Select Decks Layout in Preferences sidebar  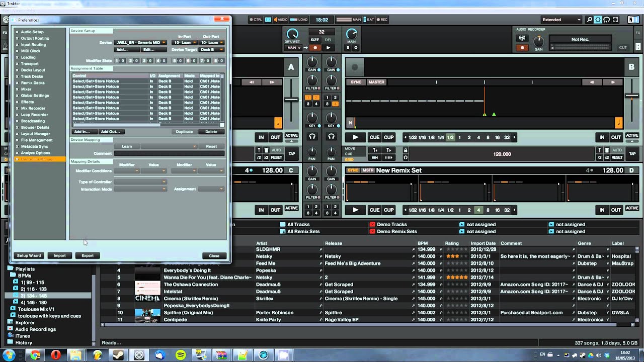click(x=33, y=70)
